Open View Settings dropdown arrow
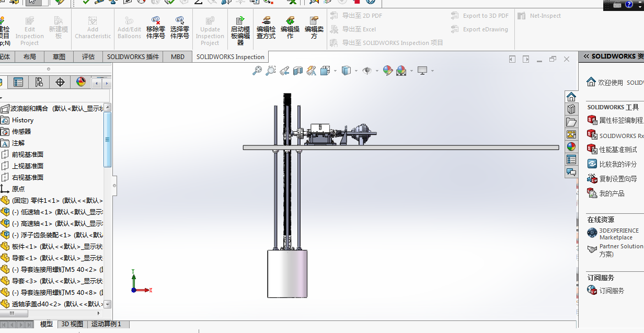 click(x=432, y=71)
